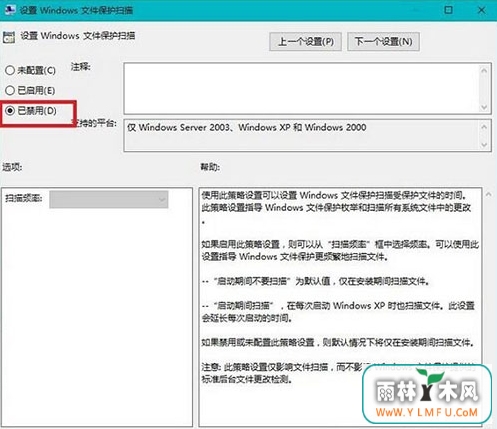497x429 pixels.
Task: Click the policy setting icon beside the heading
Action: click(9, 37)
